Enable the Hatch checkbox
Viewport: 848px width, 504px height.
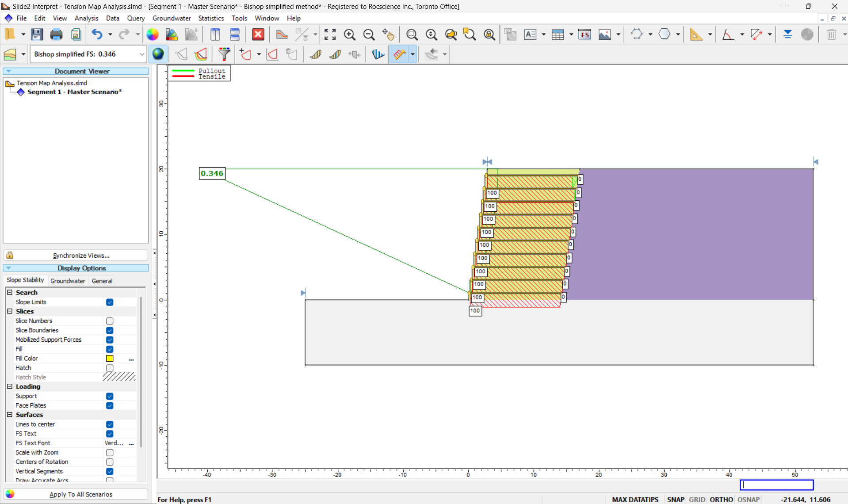[110, 368]
